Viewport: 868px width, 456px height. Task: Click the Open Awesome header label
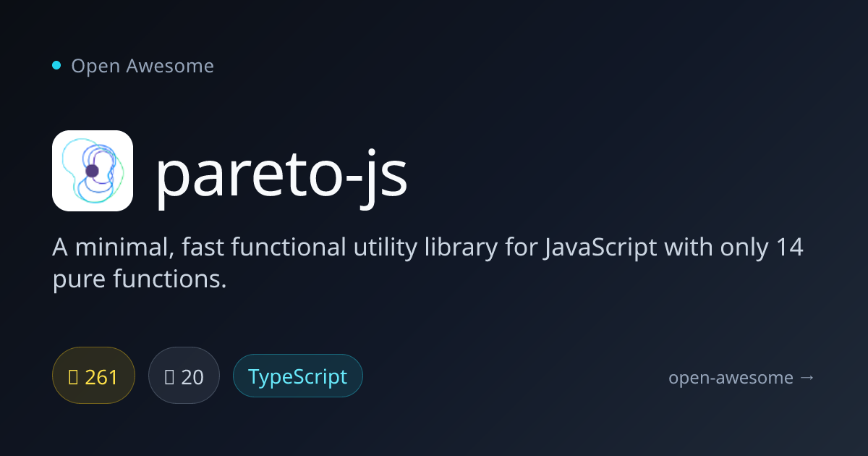[x=142, y=66]
